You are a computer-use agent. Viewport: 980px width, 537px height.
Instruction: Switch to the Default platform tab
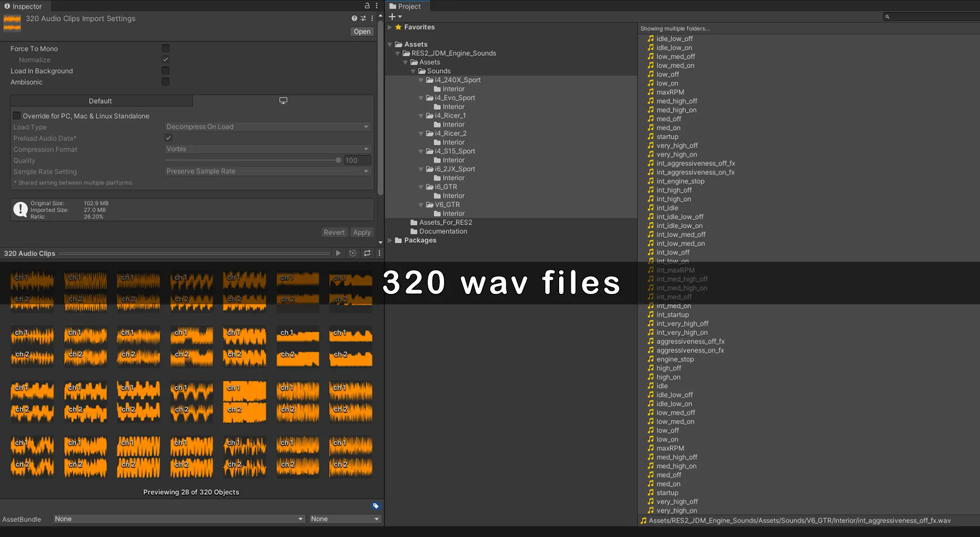(x=101, y=101)
